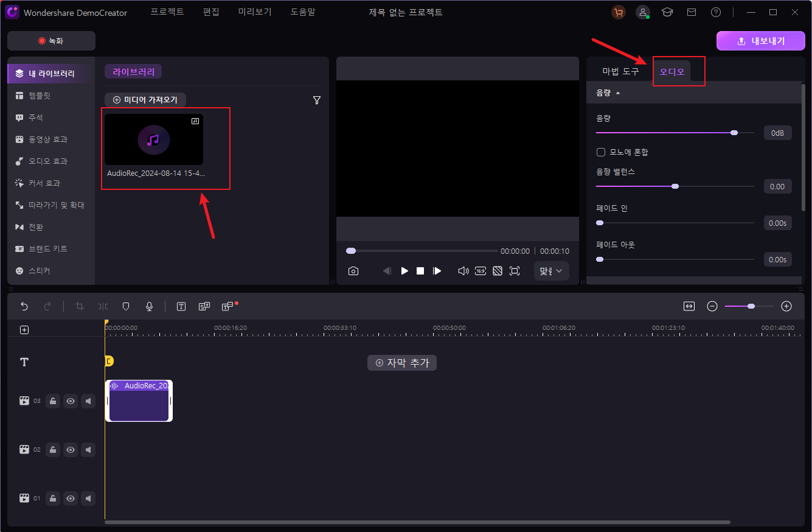Undo the last edit in timeline toolbar
The width and height of the screenshot is (812, 532).
24,306
